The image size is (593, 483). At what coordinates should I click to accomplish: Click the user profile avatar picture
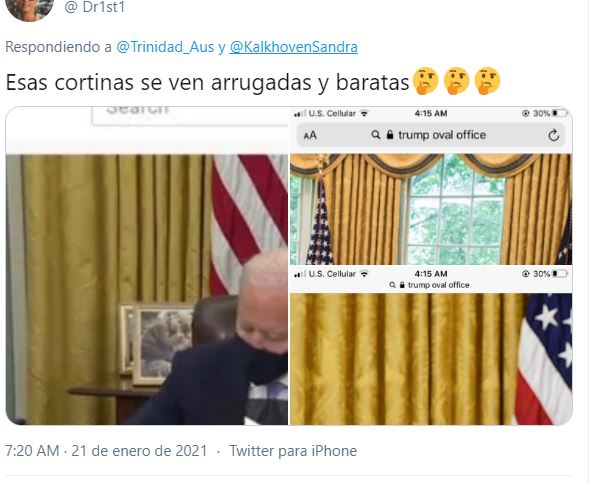coord(29,8)
